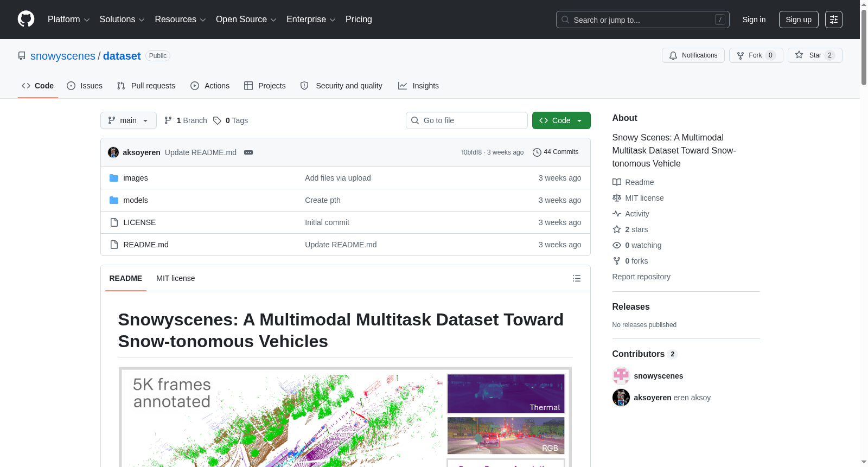Select the MIT license tab
Viewport: 868px width, 467px height.
pos(175,278)
